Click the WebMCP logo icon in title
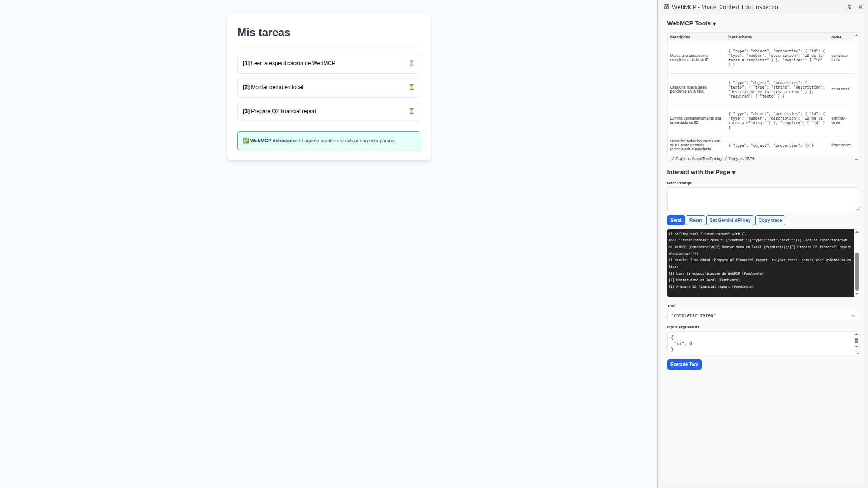 (x=666, y=7)
